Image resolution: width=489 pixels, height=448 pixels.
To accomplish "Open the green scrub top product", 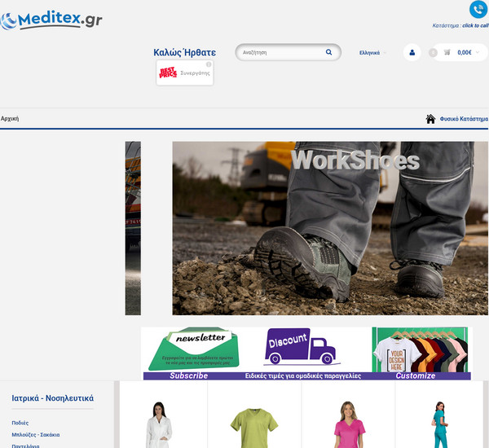I will (x=254, y=428).
